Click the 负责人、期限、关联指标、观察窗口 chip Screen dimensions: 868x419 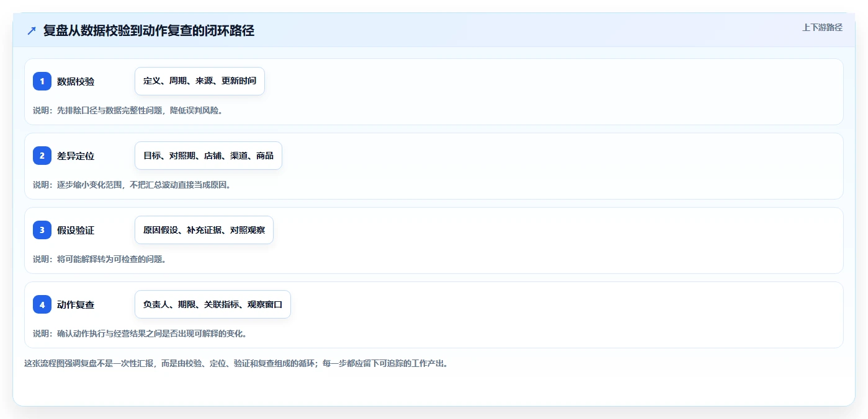pos(213,304)
